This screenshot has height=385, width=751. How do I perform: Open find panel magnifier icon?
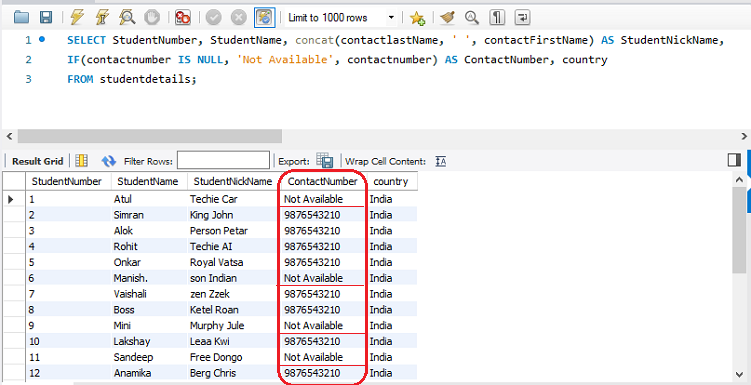[x=472, y=18]
